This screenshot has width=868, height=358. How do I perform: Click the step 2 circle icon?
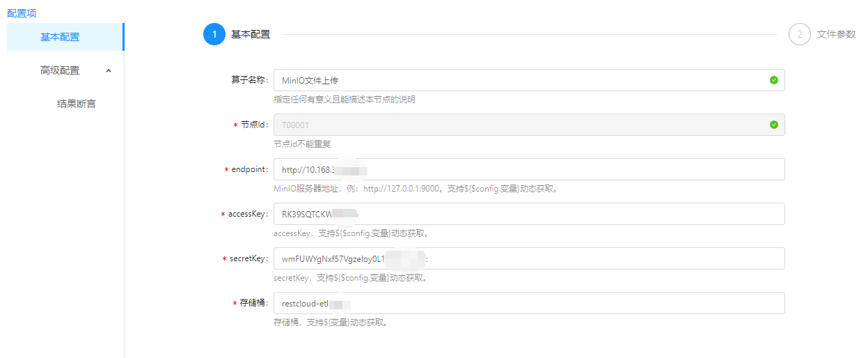pos(800,34)
